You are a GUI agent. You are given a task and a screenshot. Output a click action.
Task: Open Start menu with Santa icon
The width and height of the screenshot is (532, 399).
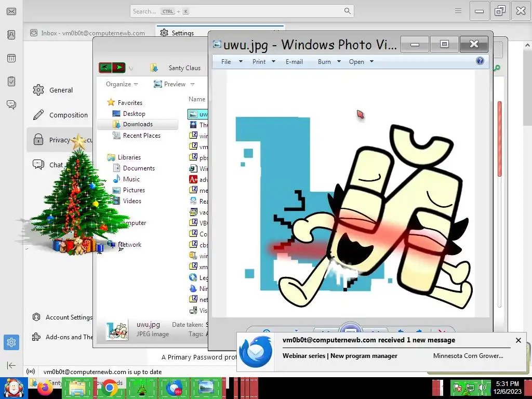tap(14, 388)
